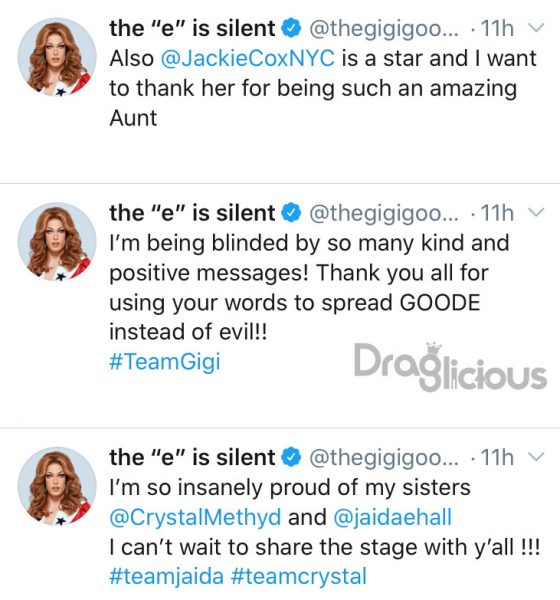Click the 11h timestamp on the first tweet
The image size is (560, 600).
(497, 28)
